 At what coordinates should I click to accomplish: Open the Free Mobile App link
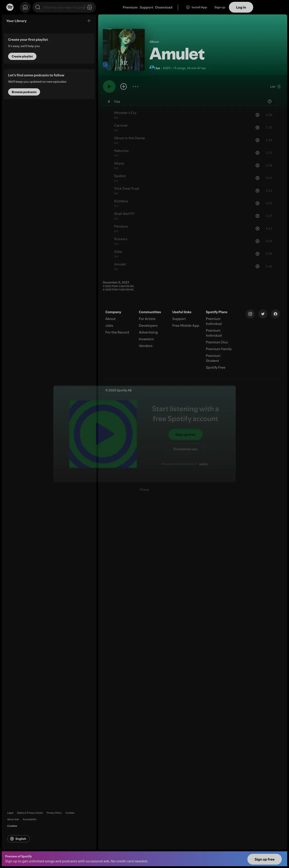[x=186, y=325]
